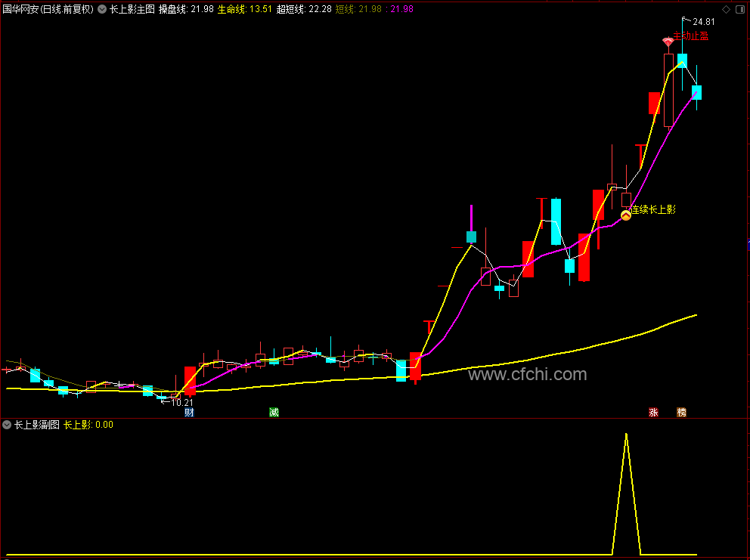Screen dimensions: 750x560
Task: Click the 24.81 high price label
Action: (704, 22)
